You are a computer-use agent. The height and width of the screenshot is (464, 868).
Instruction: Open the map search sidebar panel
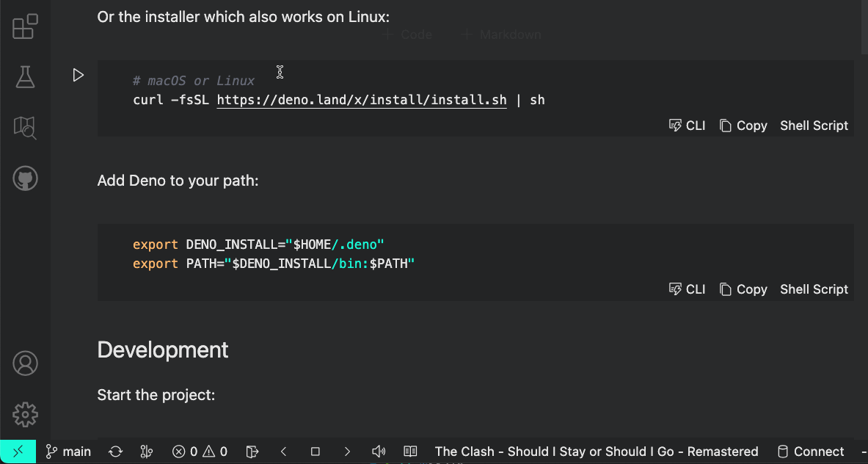[24, 127]
